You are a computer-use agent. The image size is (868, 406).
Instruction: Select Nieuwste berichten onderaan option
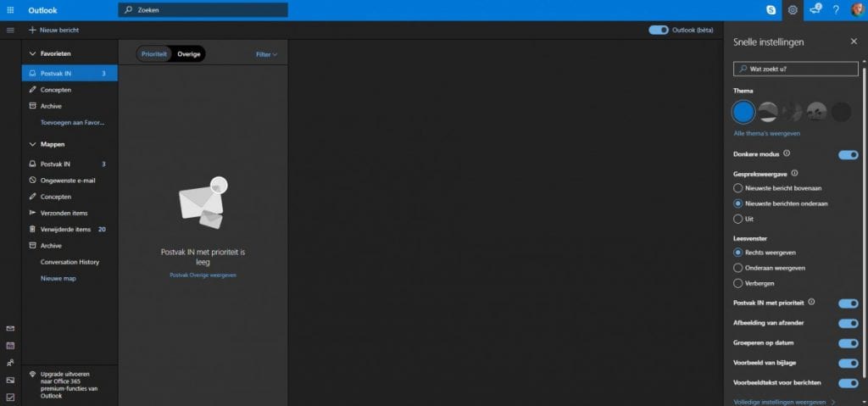click(737, 203)
